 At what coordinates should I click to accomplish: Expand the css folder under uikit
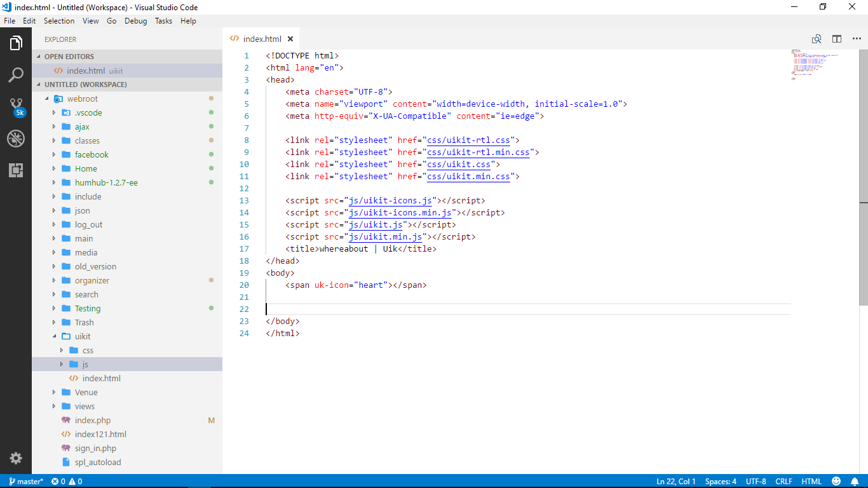pos(62,350)
